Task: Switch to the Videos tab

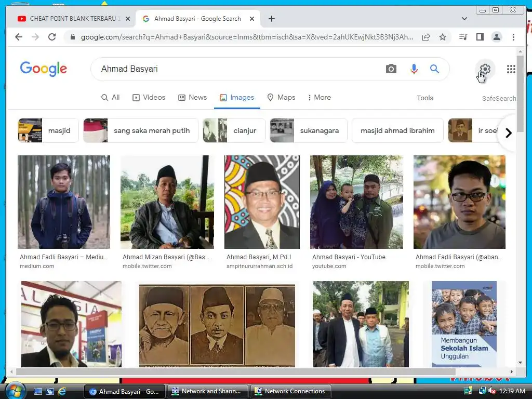Action: click(x=149, y=97)
